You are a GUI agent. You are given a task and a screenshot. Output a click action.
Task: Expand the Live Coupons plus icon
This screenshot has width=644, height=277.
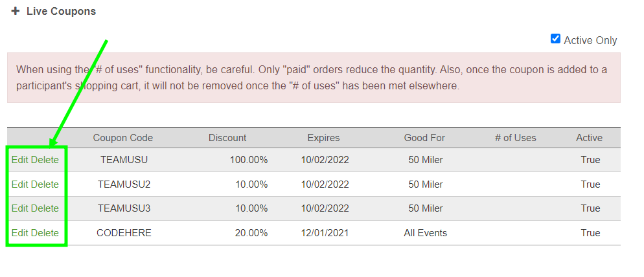pyautogui.click(x=16, y=12)
